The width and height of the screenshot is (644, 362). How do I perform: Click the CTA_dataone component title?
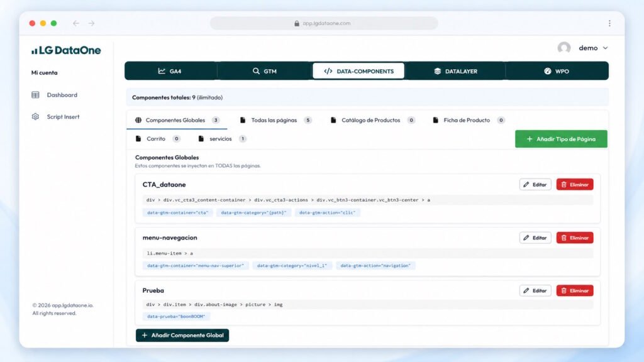pyautogui.click(x=164, y=185)
